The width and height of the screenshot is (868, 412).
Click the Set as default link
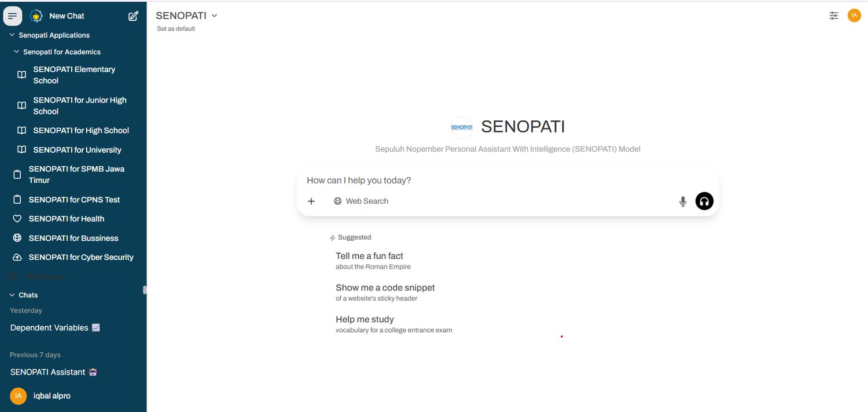pos(176,29)
